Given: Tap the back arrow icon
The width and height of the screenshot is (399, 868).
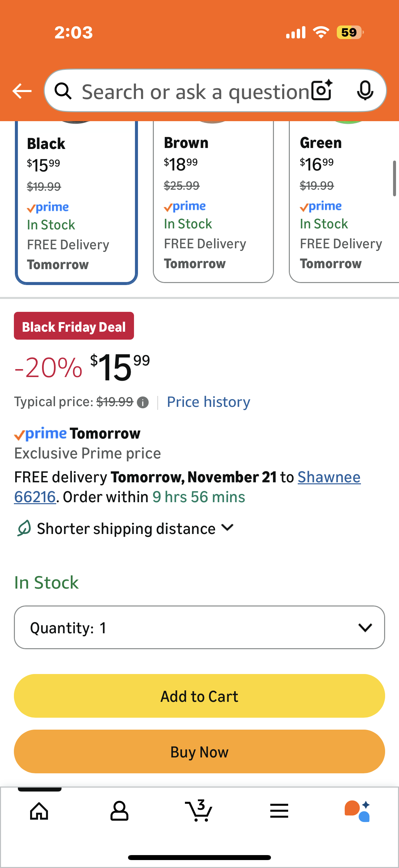Looking at the screenshot, I should 22,91.
